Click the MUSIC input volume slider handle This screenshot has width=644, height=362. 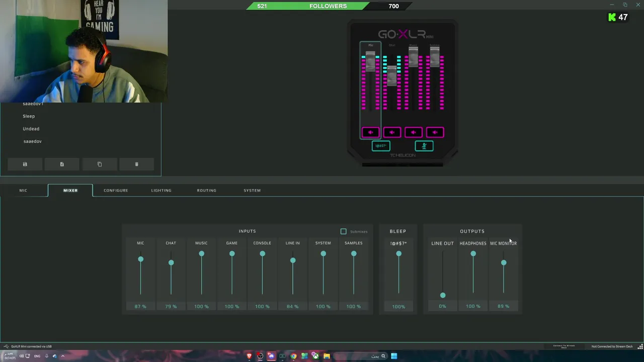pyautogui.click(x=201, y=254)
